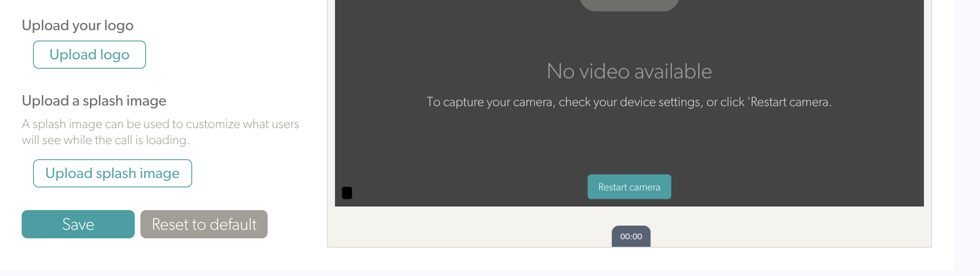Select the 'No video available' heading
The height and width of the screenshot is (276, 980).
coord(629,71)
